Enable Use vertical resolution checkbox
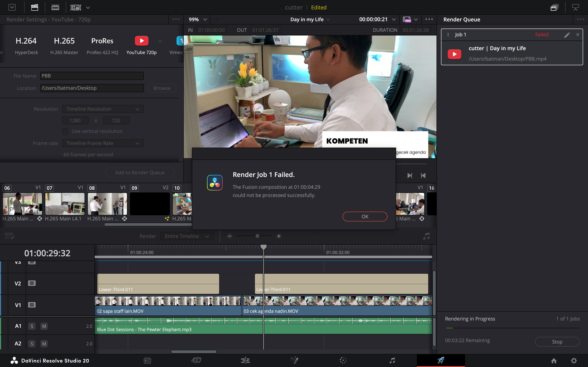Image resolution: width=588 pixels, height=367 pixels. (x=65, y=131)
